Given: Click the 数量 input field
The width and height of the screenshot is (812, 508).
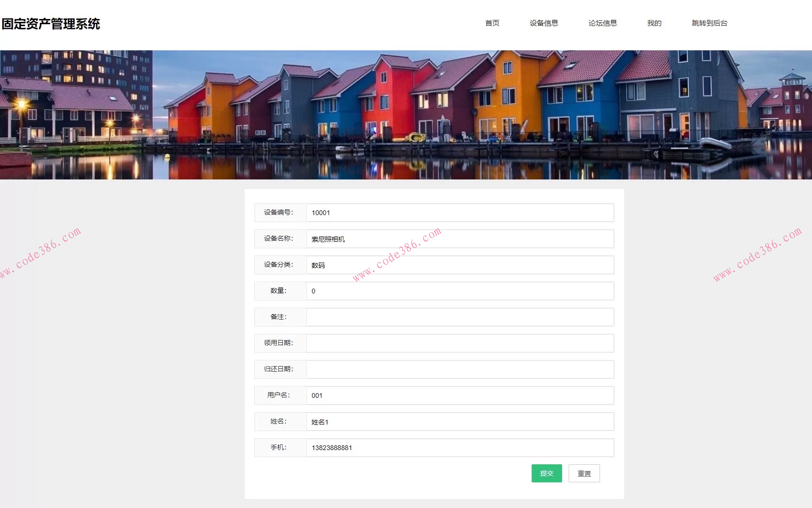Looking at the screenshot, I should point(460,291).
